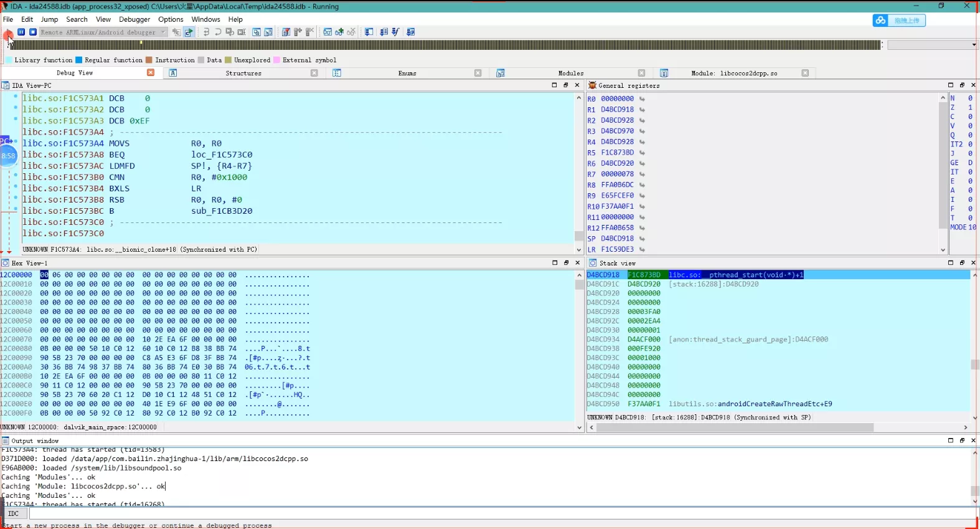Switch to the Enums tab
Viewport: 980px width, 529px height.
(x=407, y=74)
